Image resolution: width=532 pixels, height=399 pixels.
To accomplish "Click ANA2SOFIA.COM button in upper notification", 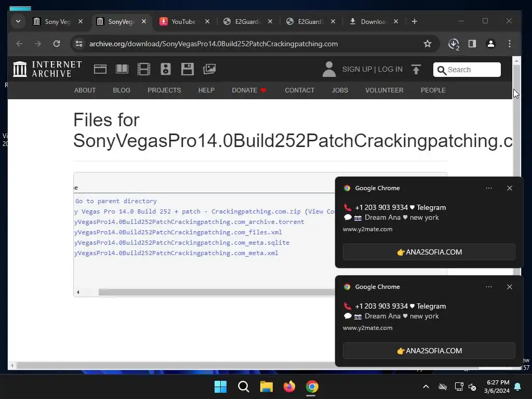I will [429, 252].
